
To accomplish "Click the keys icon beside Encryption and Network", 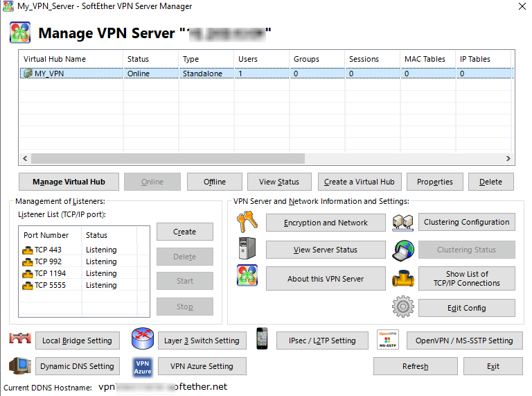I will 247,222.
